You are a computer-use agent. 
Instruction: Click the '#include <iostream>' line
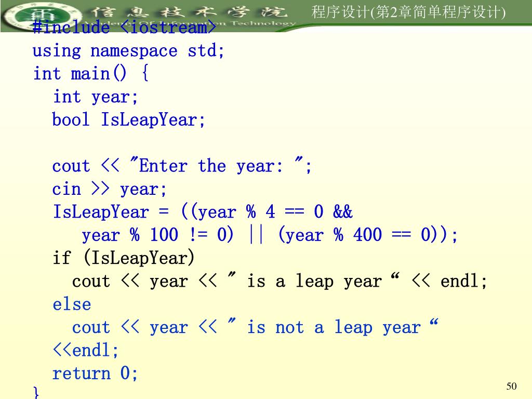[124, 27]
